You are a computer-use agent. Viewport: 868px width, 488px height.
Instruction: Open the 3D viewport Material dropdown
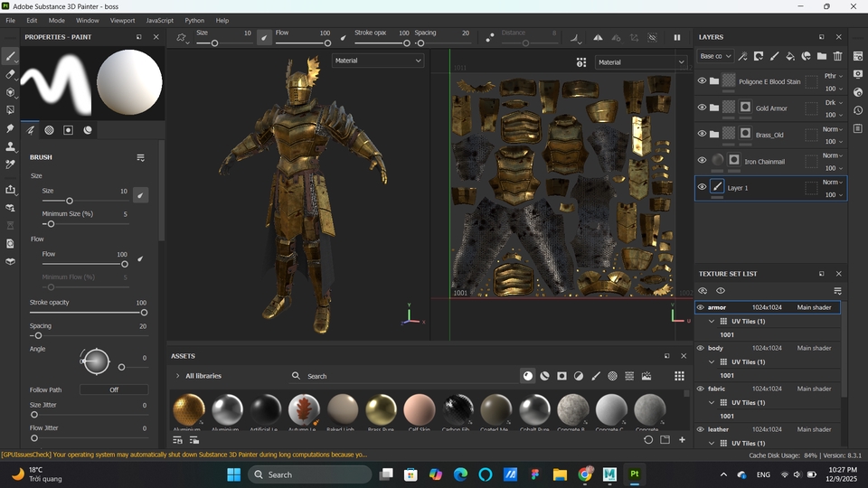(x=378, y=61)
